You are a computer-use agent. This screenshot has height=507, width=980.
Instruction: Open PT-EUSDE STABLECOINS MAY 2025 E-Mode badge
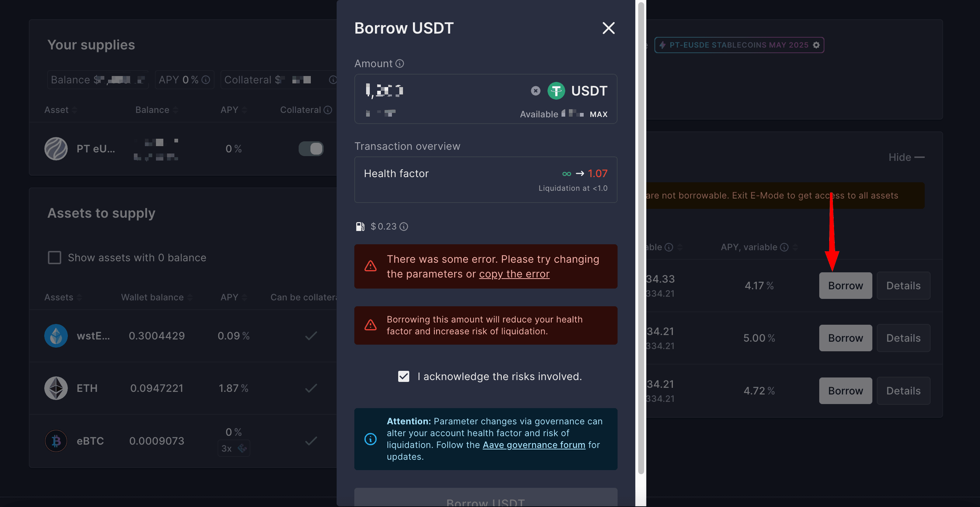click(x=739, y=45)
